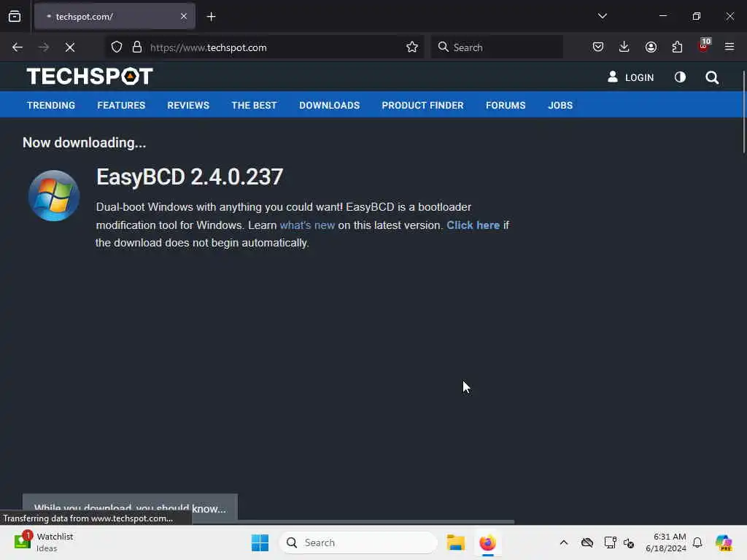Viewport: 747px width, 560px height.
Task: Open TechSpot site search magnifier
Action: tap(712, 77)
